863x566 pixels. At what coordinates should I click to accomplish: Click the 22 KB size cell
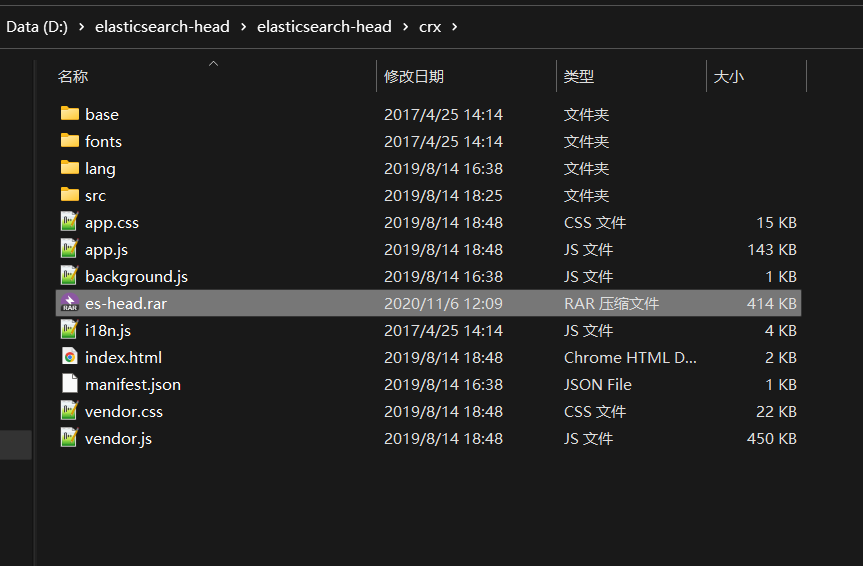(777, 411)
